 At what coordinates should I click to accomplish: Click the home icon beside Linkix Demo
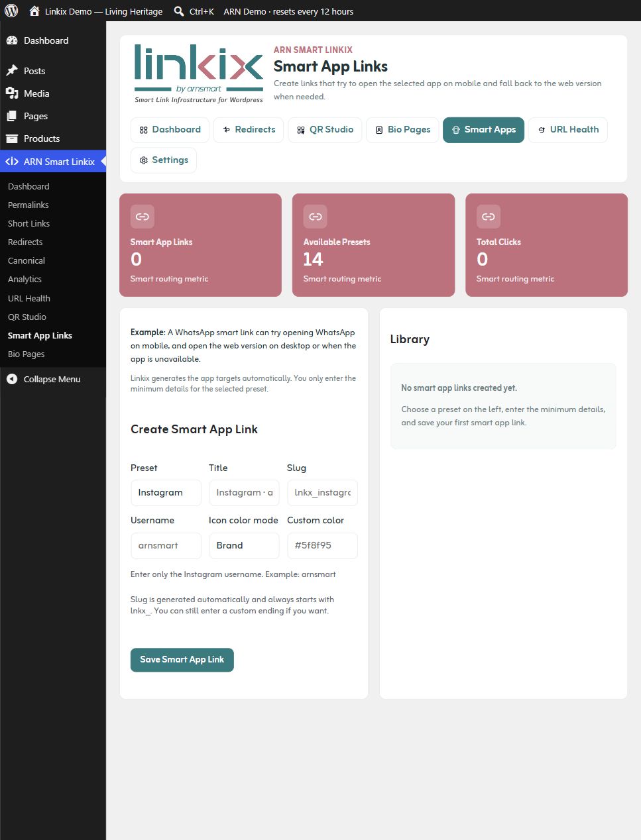pos(34,11)
